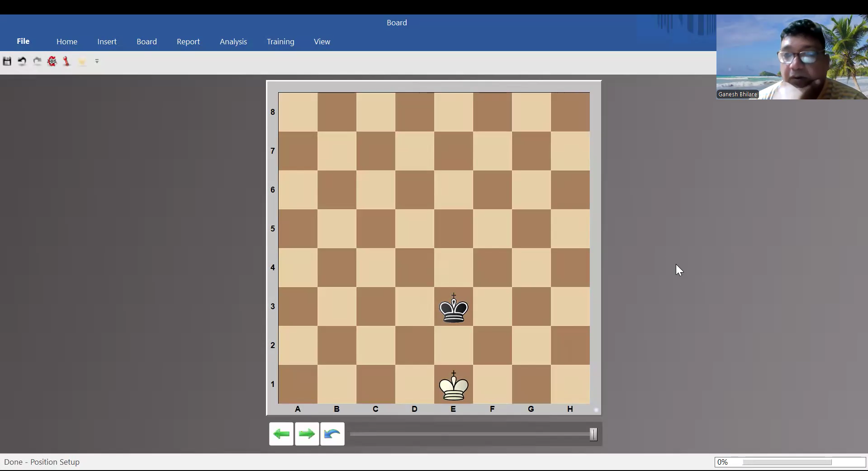Click the greyed Redo arrow icon
Viewport: 868px width, 471px height.
click(37, 61)
